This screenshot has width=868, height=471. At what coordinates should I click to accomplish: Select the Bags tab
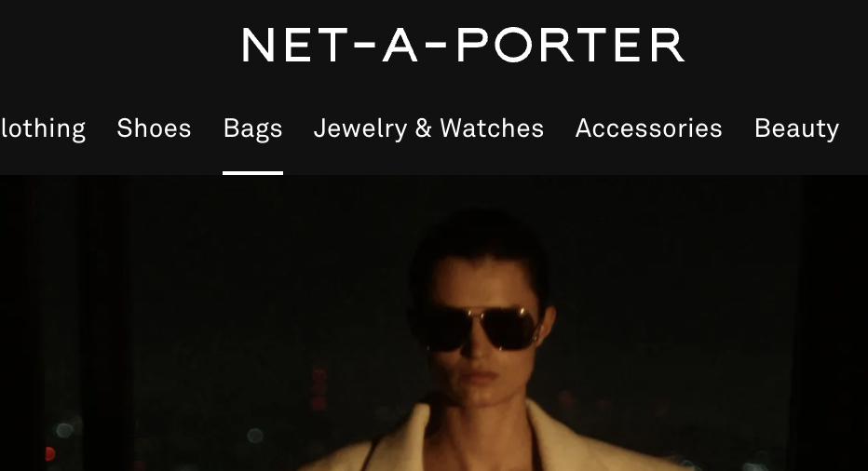253,129
